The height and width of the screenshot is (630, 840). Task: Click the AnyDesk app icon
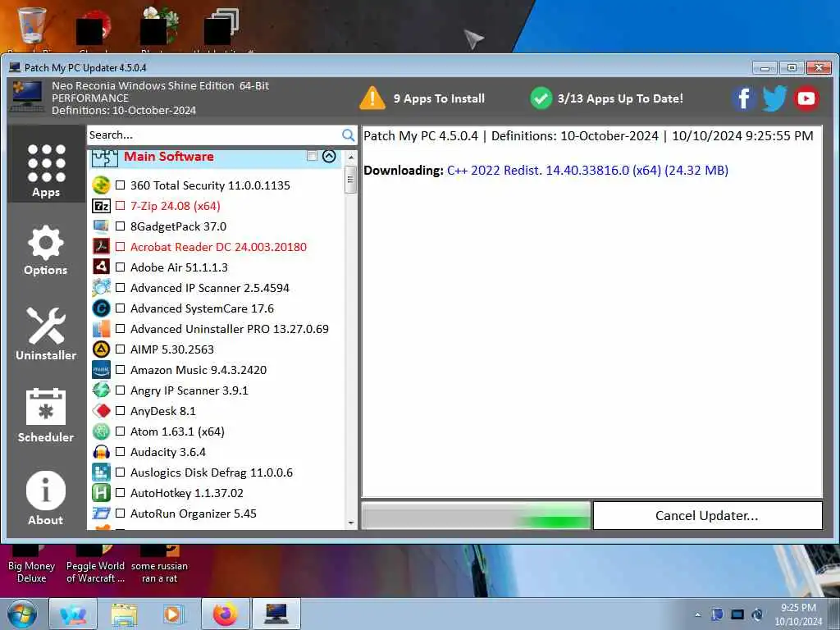[x=101, y=411]
